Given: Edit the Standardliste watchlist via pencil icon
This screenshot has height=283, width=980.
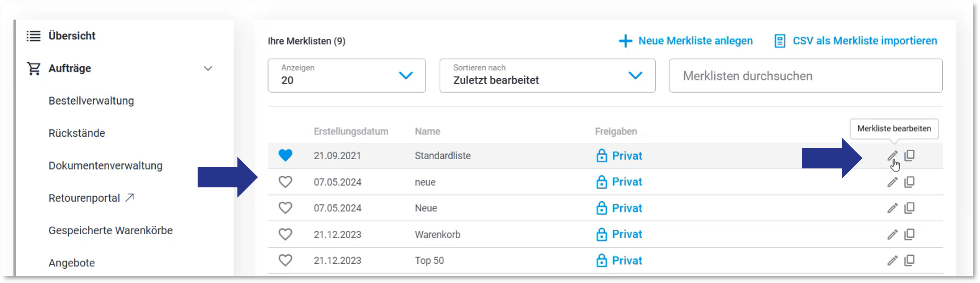Looking at the screenshot, I should click(892, 155).
